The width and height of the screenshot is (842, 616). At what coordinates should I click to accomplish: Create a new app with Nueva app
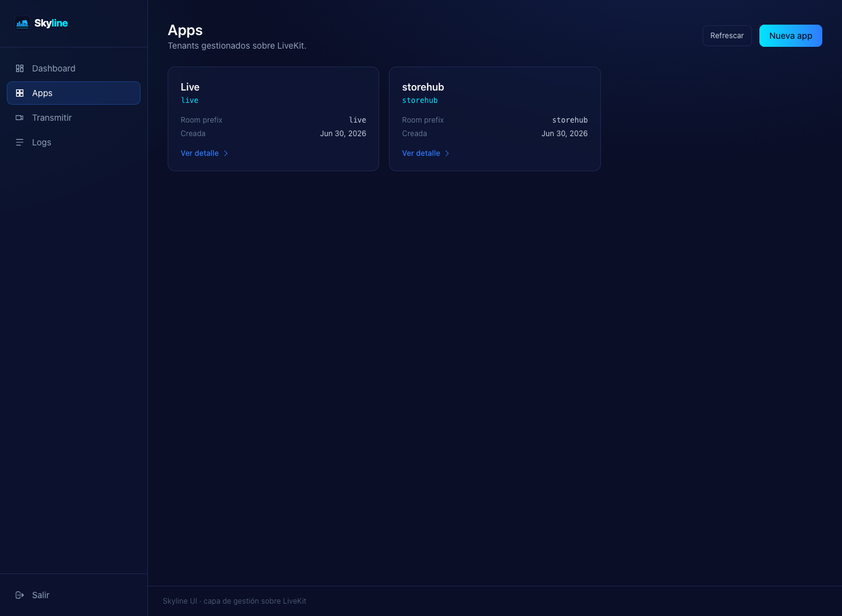click(791, 36)
